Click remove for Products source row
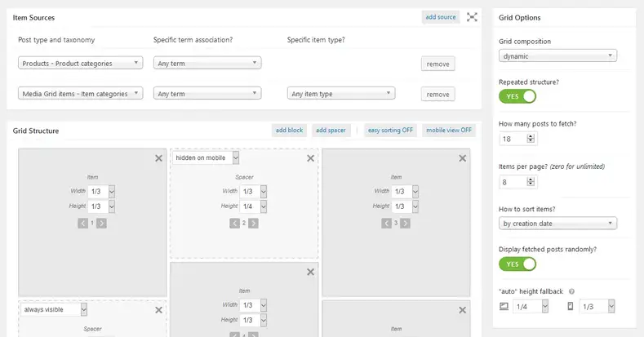 [x=437, y=64]
